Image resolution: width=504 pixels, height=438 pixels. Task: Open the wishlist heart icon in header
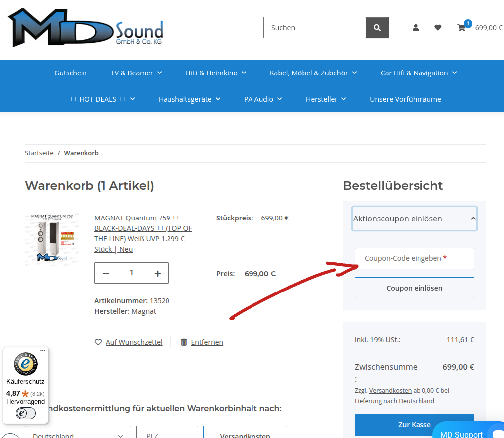pyautogui.click(x=438, y=28)
